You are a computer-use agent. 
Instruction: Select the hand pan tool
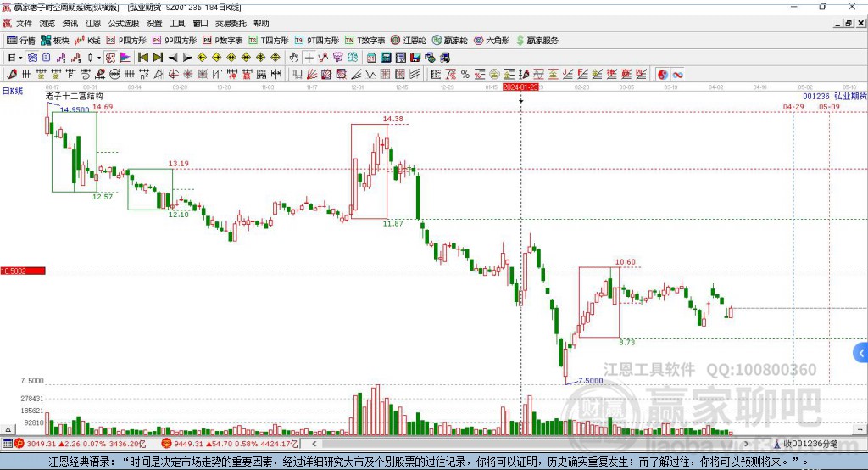click(x=294, y=58)
